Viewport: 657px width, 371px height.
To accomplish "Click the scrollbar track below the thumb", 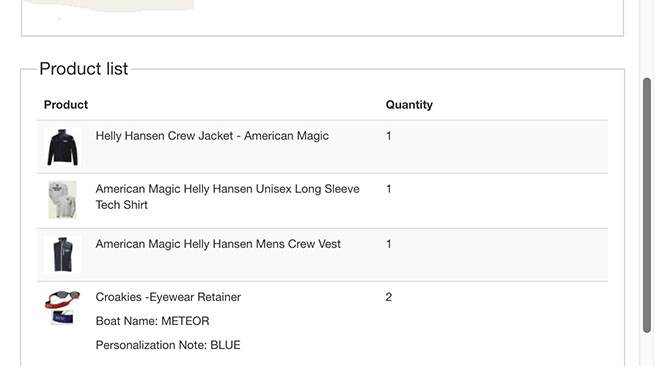I will 647,351.
